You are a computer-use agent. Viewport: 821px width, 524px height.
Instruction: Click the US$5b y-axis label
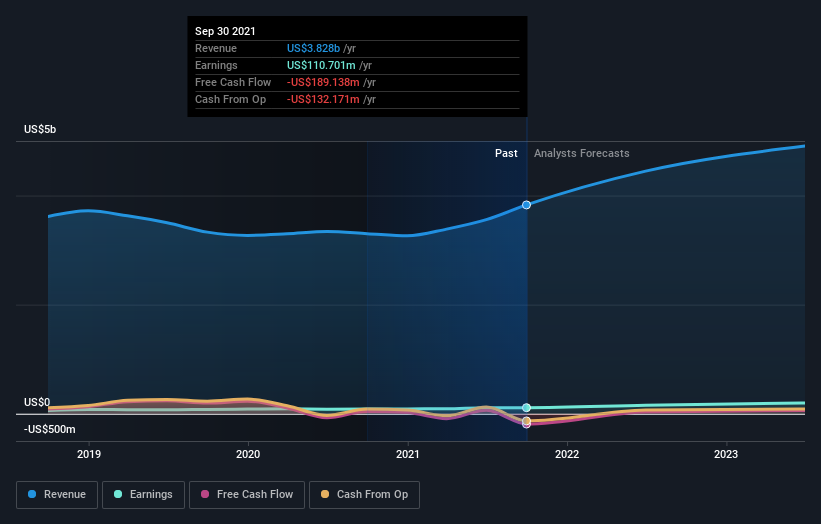pyautogui.click(x=40, y=129)
